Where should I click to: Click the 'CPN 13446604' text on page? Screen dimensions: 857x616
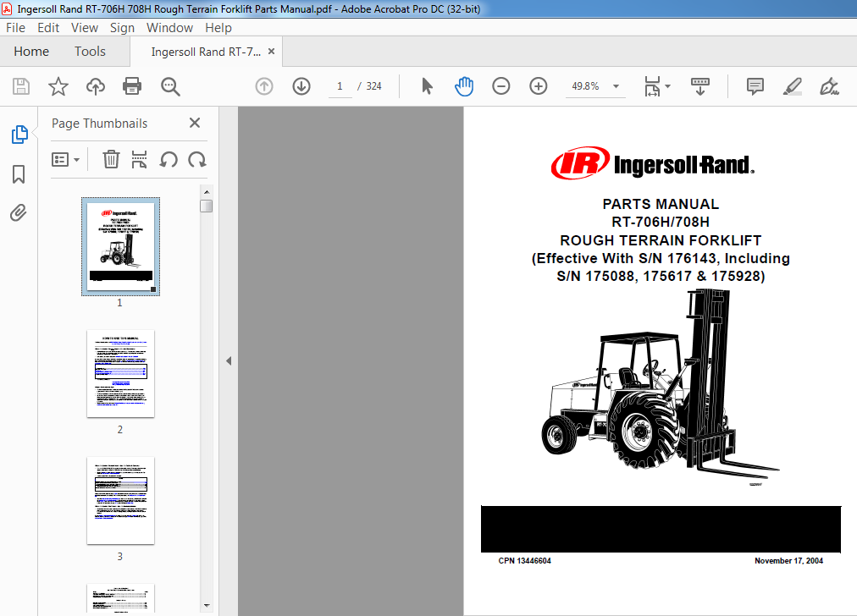[x=525, y=561]
